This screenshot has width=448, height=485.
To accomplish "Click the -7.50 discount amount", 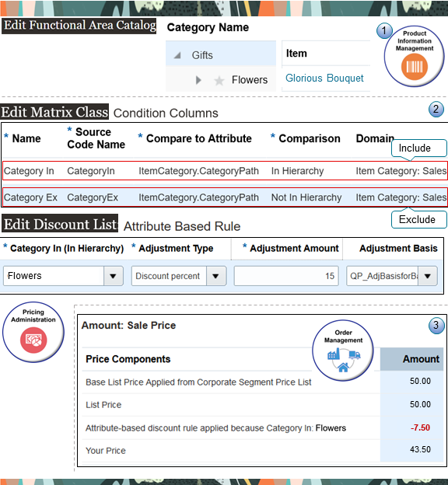I will click(420, 427).
